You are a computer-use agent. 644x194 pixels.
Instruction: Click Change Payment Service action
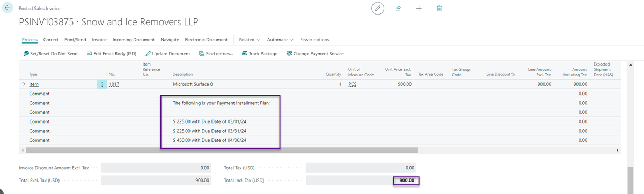[x=314, y=54]
